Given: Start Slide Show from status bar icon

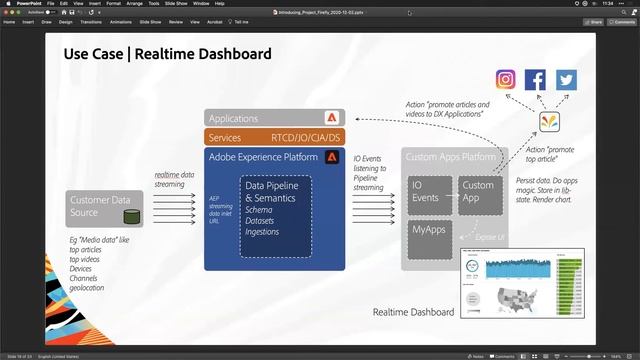Looking at the screenshot, I should click(x=557, y=356).
